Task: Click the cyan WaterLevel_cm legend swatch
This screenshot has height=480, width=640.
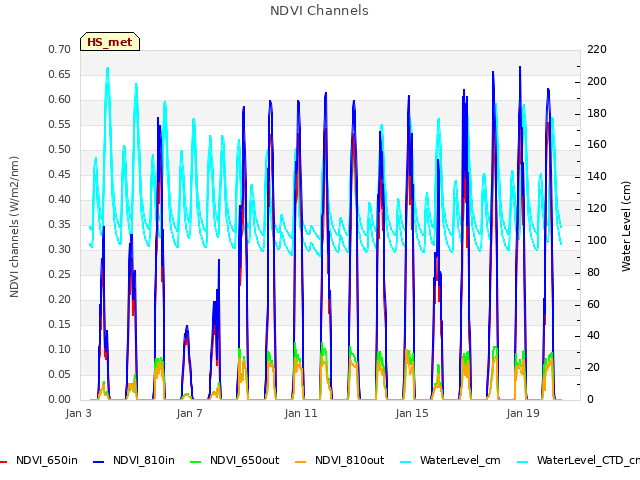Action: point(406,462)
